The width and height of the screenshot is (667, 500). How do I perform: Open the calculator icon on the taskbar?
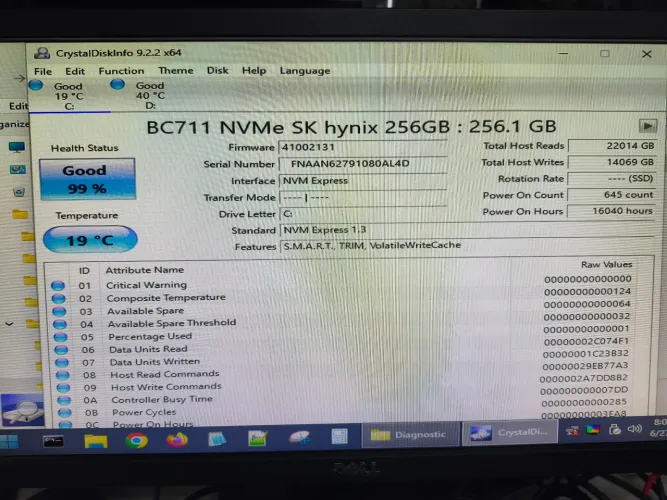[339, 437]
